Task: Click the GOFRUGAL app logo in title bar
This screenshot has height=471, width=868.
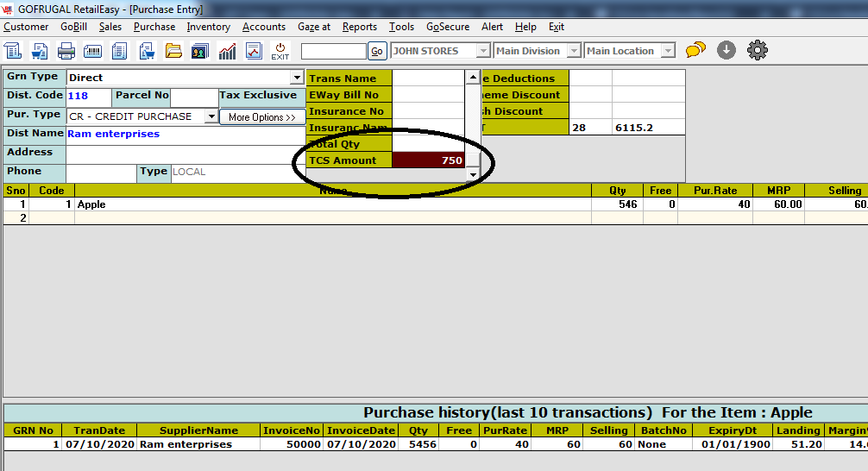Action: pyautogui.click(x=7, y=9)
